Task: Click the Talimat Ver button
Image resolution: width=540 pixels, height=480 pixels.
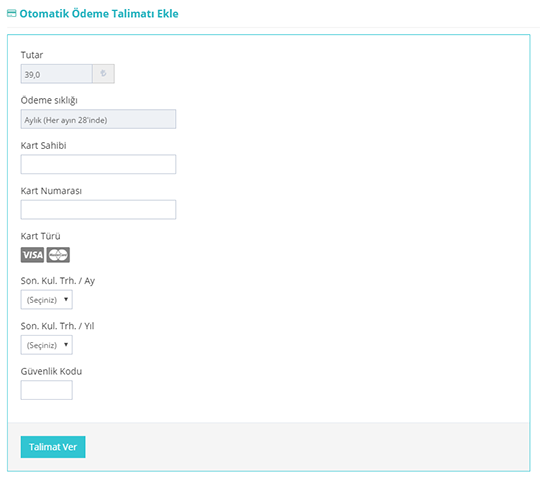Action: point(53,447)
